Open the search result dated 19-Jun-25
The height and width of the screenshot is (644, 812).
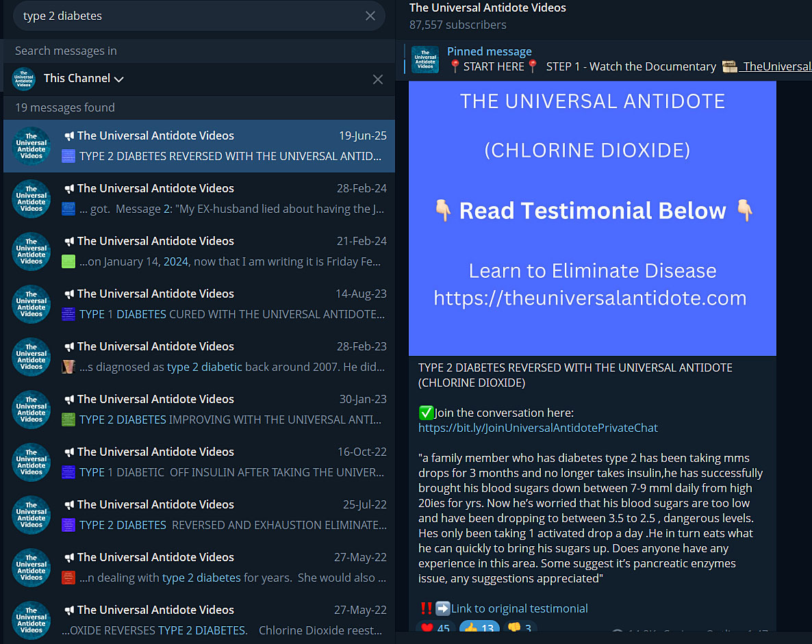pyautogui.click(x=199, y=146)
